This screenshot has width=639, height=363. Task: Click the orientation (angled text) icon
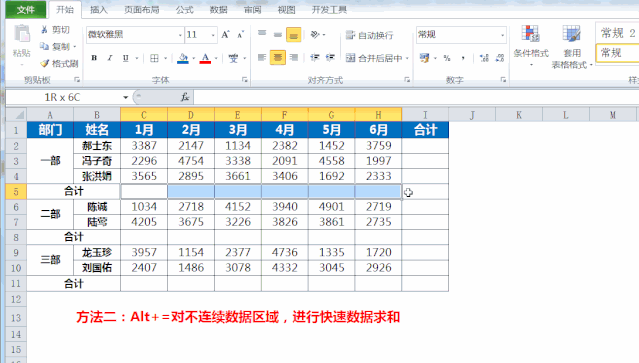click(x=315, y=35)
